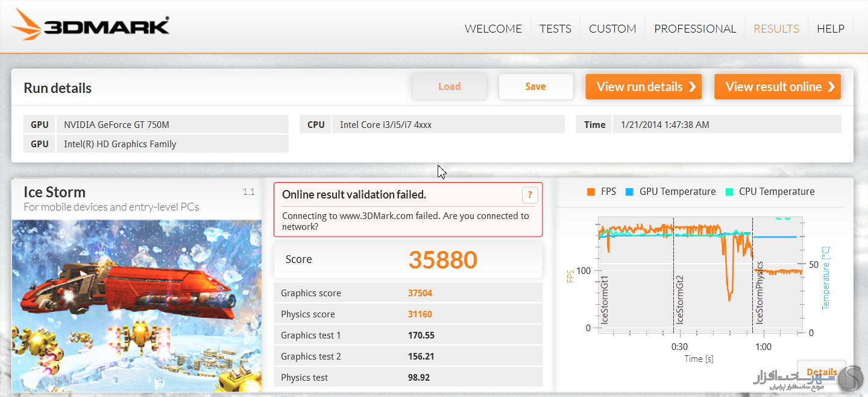This screenshot has width=868, height=397.
Task: Click the IceStormPhysics marker on graph
Action: (759, 293)
